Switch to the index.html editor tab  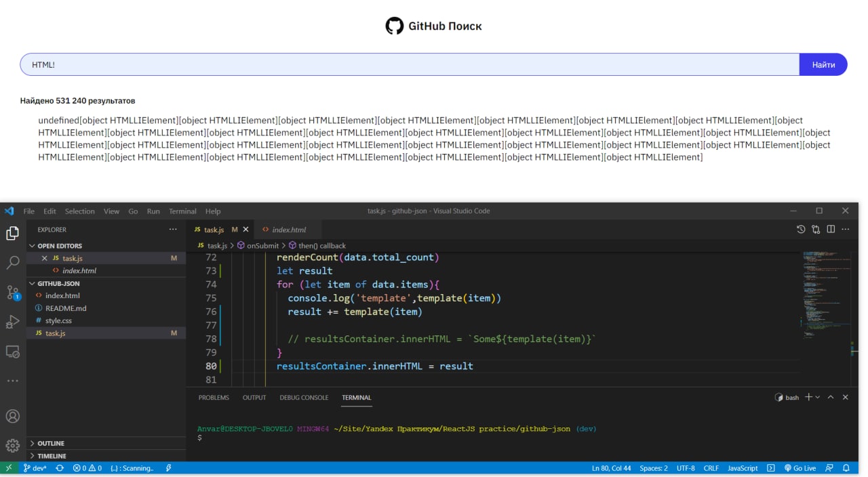[x=289, y=230]
